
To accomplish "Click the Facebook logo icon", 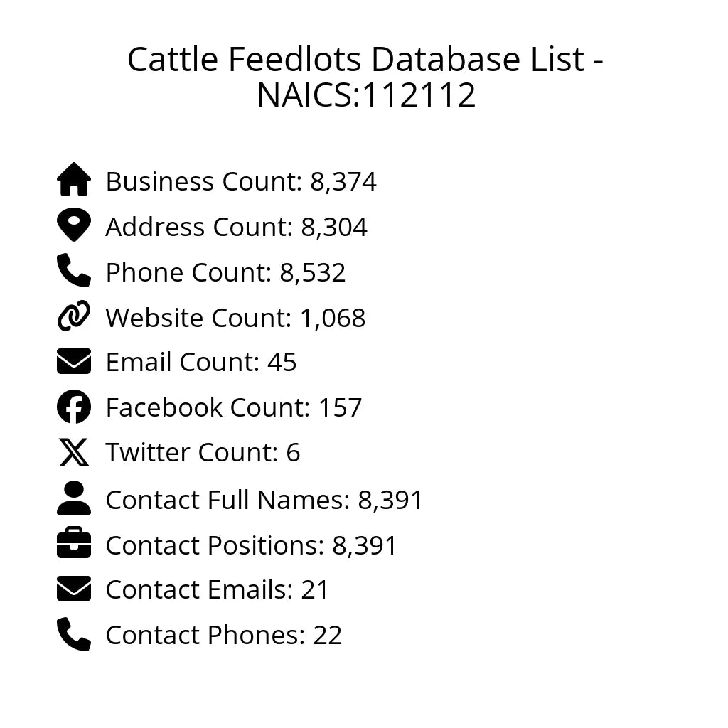I will click(74, 407).
